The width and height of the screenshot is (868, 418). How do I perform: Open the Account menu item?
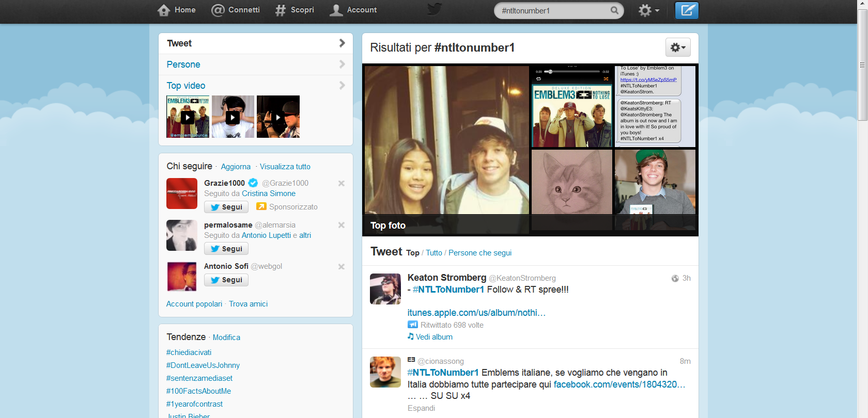353,10
